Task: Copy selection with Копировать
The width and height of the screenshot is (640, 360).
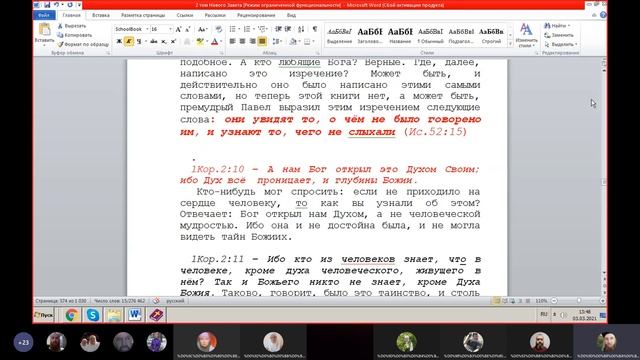Action: [75, 35]
